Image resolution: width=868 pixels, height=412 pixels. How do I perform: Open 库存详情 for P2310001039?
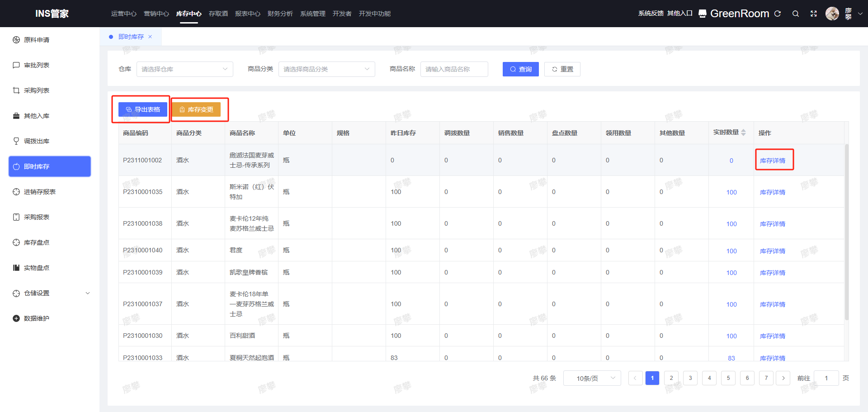coord(773,273)
